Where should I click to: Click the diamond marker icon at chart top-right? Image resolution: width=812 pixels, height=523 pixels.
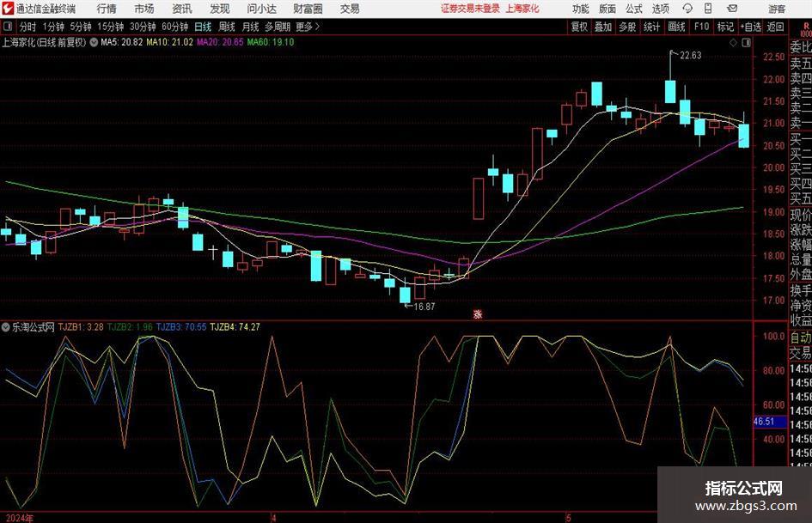coord(733,43)
